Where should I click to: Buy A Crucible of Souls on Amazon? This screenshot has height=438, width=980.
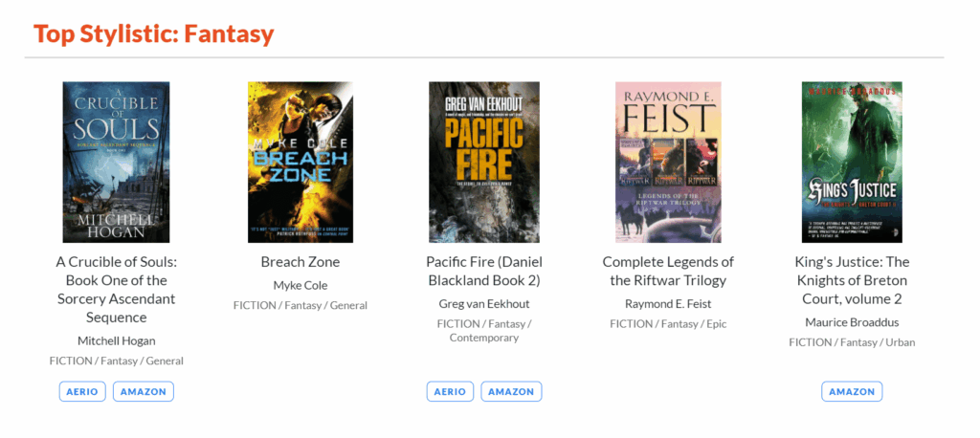(144, 391)
